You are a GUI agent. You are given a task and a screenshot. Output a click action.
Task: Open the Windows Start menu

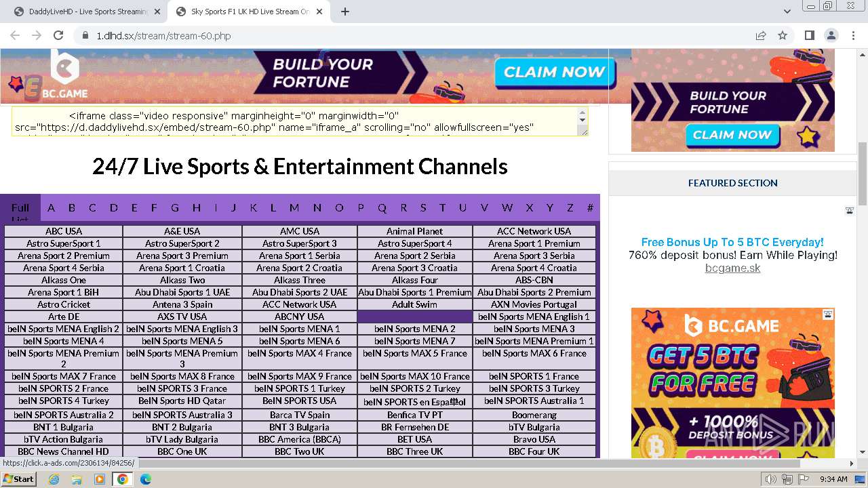(18, 479)
